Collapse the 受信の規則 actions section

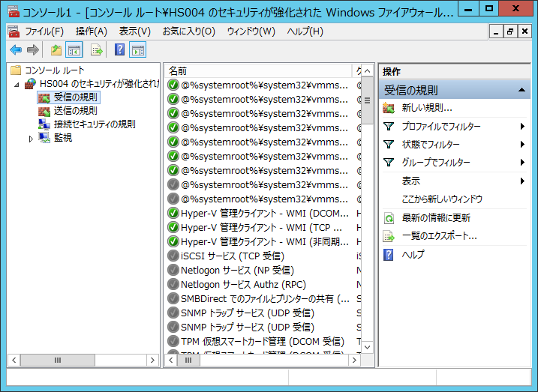click(x=522, y=90)
